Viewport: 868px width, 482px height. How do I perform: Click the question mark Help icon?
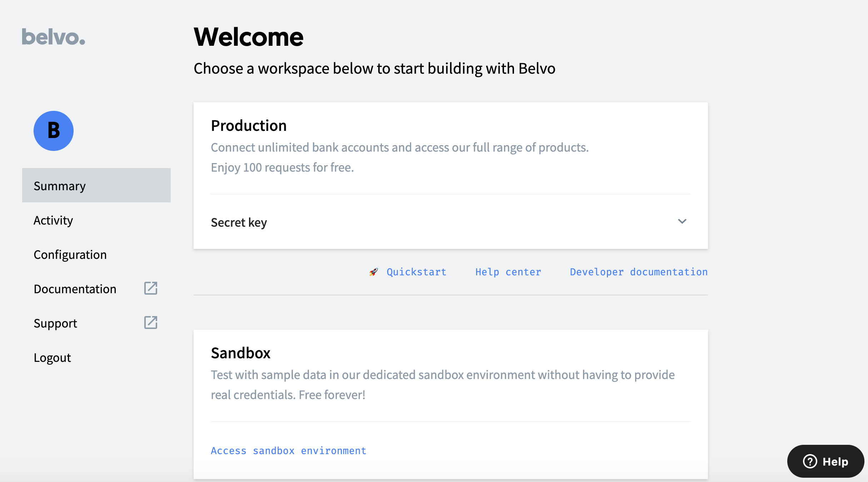(x=810, y=461)
